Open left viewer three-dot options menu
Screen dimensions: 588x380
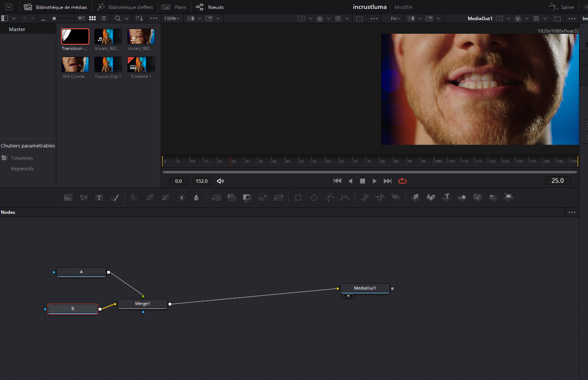click(374, 18)
